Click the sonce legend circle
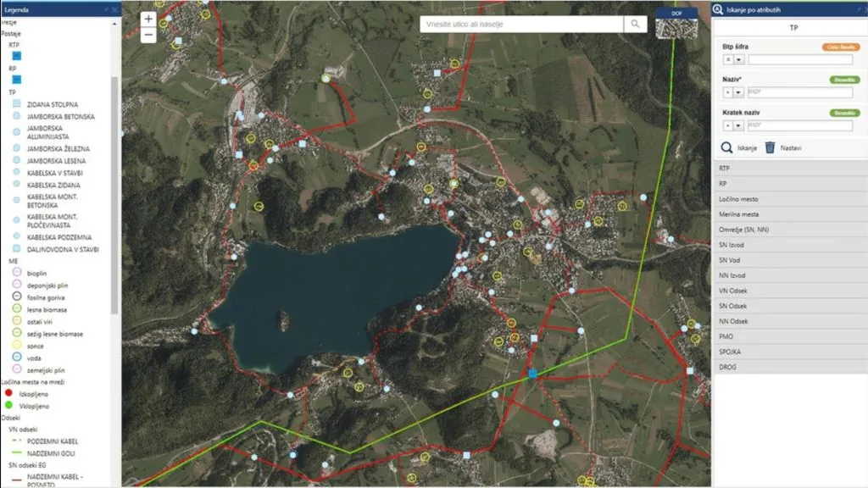This screenshot has width=868, height=488. [x=17, y=346]
